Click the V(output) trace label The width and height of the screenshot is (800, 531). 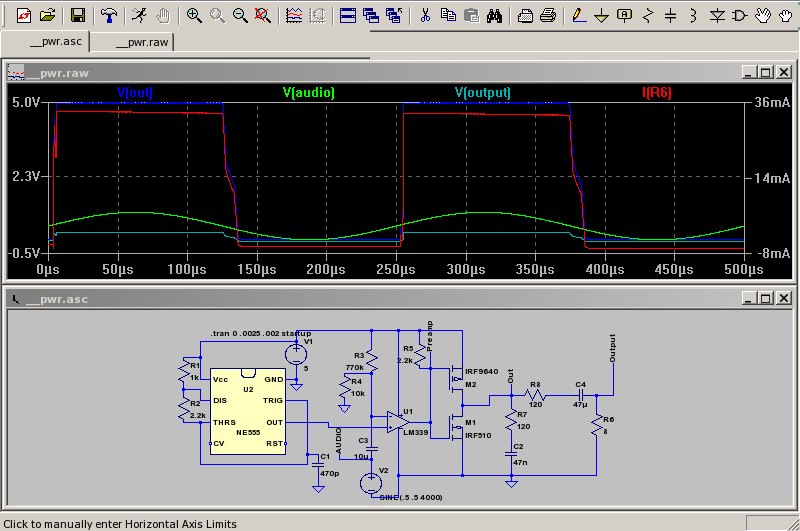point(482,92)
